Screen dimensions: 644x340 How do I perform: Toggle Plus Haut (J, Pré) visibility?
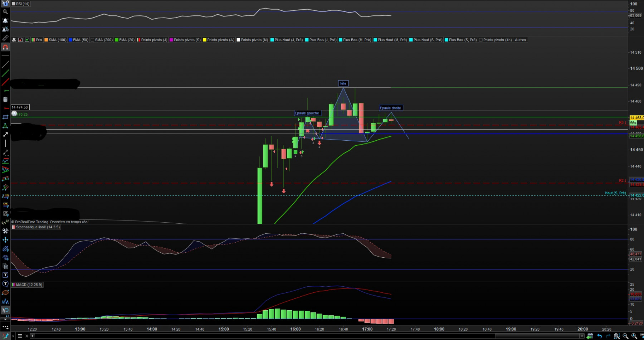[272, 40]
